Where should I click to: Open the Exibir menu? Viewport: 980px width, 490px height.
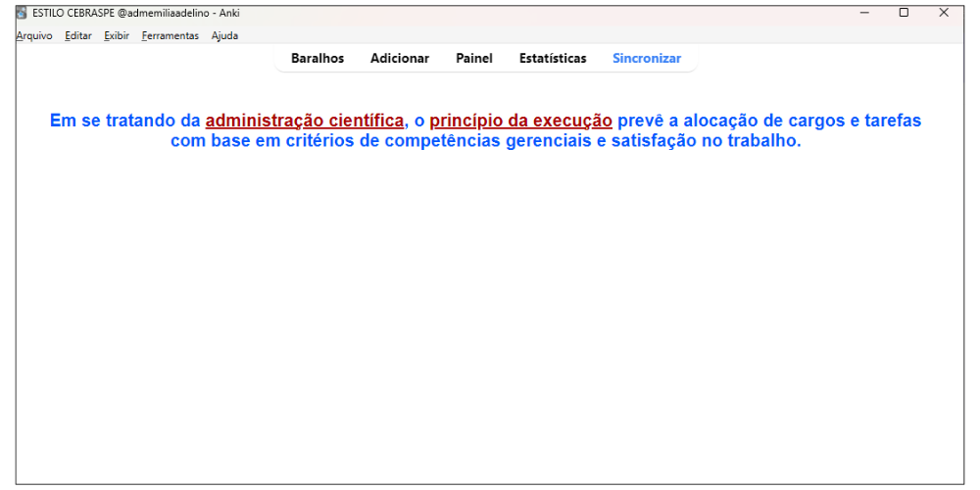pyautogui.click(x=117, y=36)
